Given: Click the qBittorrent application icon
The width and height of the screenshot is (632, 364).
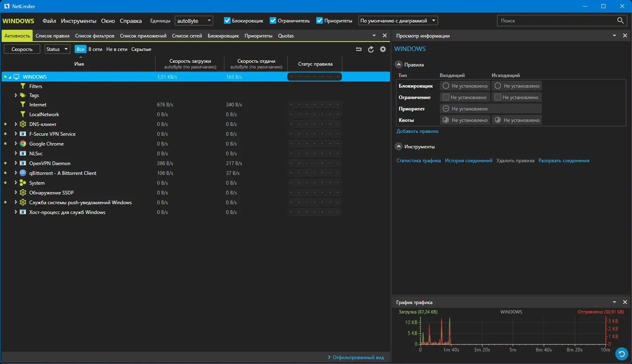Looking at the screenshot, I should 23,173.
